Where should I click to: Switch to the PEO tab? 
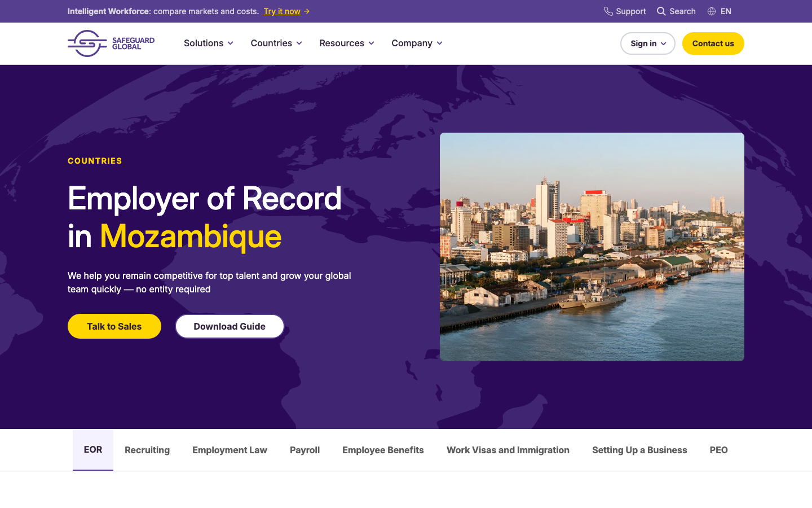(718, 450)
